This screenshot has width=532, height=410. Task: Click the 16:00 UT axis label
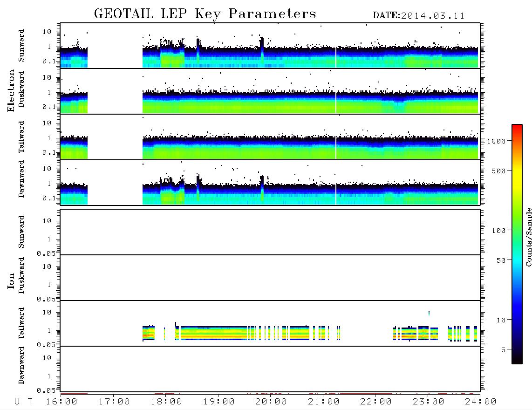(62, 402)
